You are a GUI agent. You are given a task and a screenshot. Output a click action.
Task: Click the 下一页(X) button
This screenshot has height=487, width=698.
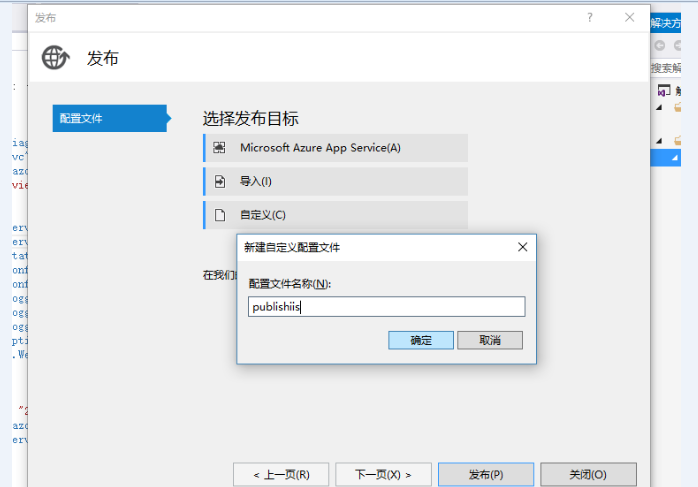click(383, 475)
